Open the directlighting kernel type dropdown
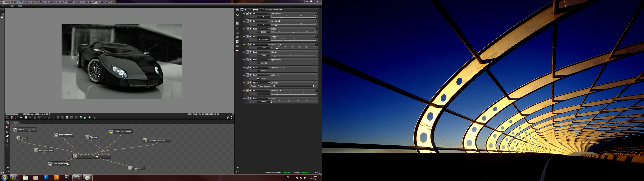The image size is (644, 181). click(x=256, y=10)
